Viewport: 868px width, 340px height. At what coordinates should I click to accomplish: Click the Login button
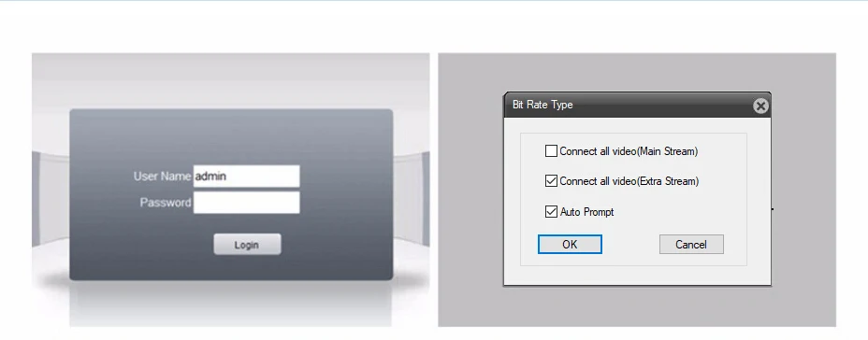coord(247,245)
